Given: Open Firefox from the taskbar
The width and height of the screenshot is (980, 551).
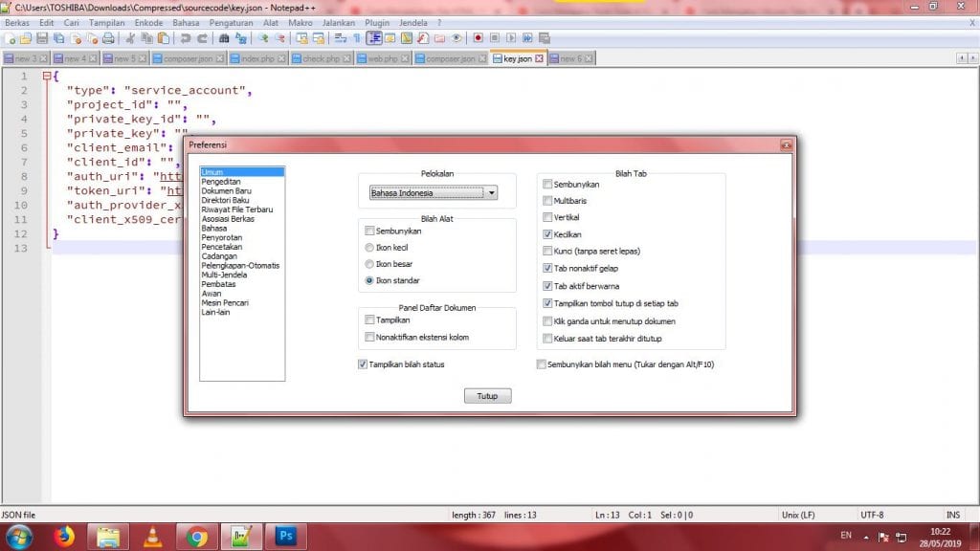Looking at the screenshot, I should (x=63, y=537).
